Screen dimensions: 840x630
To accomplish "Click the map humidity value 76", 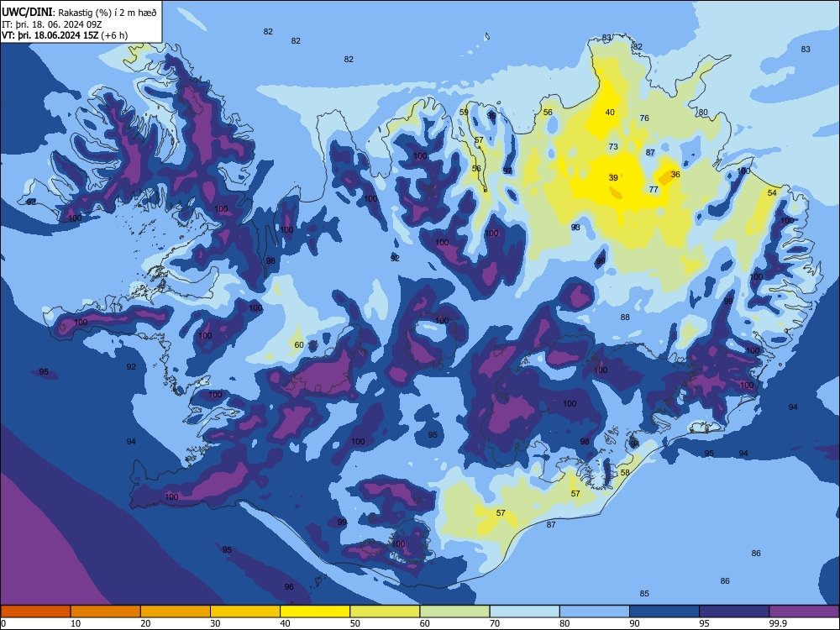I will (x=644, y=118).
